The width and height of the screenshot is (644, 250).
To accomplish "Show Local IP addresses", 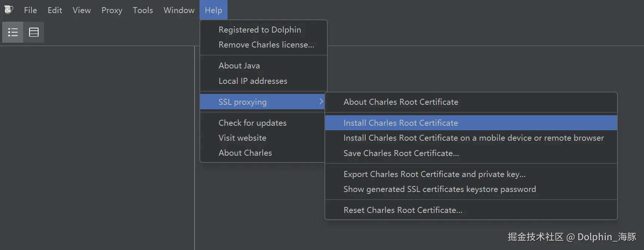I will (x=263, y=81).
